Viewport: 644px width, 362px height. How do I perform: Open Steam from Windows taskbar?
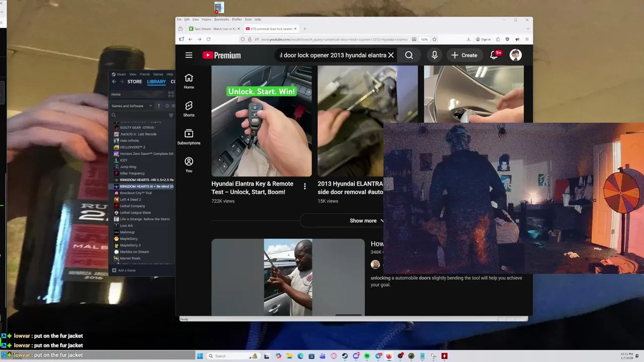click(345, 356)
